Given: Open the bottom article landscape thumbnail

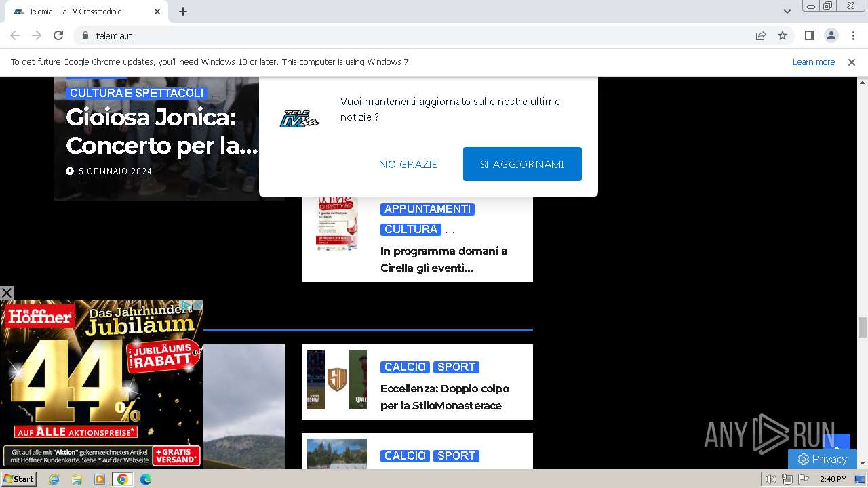Looking at the screenshot, I should click(337, 453).
